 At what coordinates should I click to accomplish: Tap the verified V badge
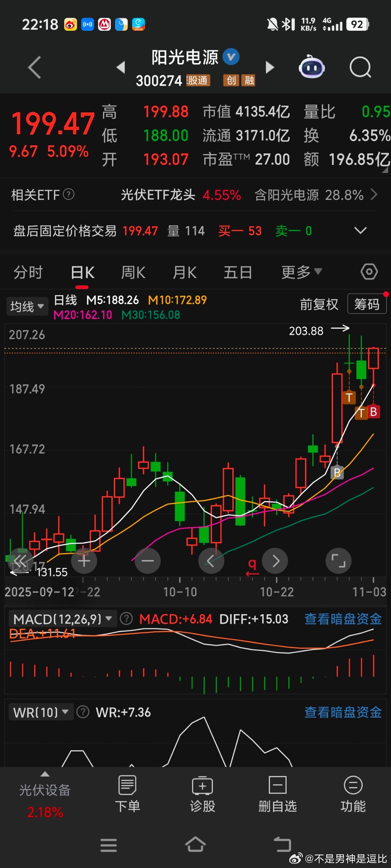231,57
